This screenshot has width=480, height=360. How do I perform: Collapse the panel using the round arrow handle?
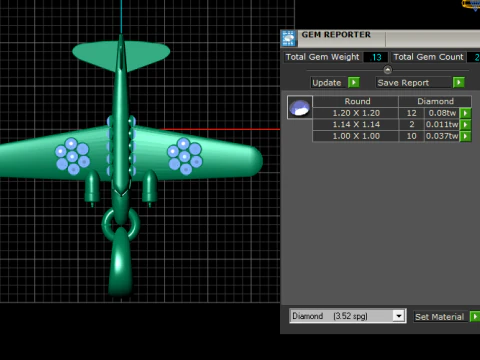coord(387,70)
